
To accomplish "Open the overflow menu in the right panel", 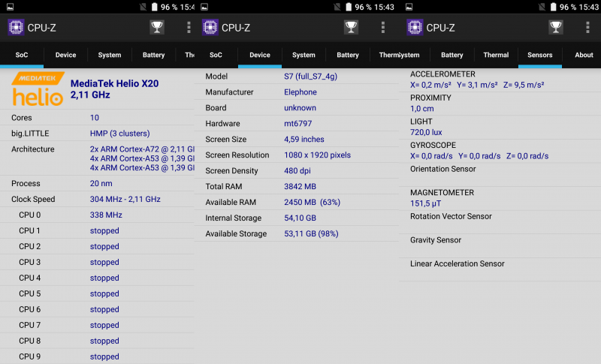I will pyautogui.click(x=587, y=27).
